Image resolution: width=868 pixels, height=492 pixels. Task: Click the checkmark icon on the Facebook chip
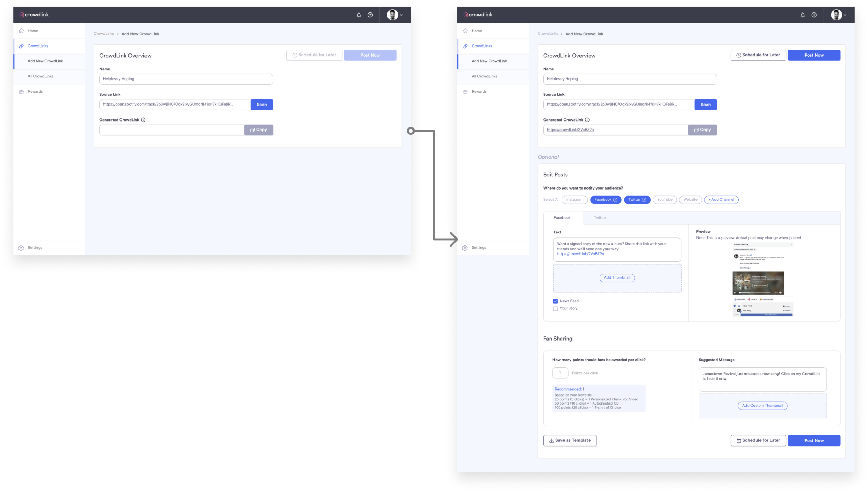(x=615, y=200)
